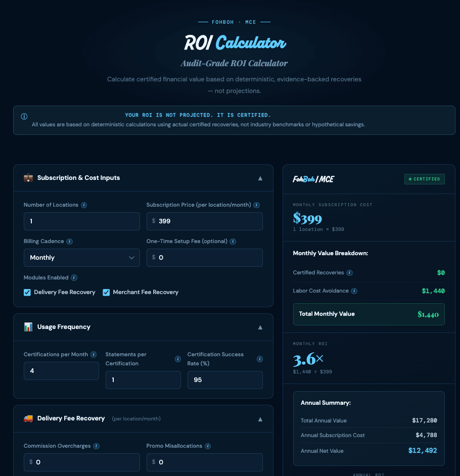The height and width of the screenshot is (476, 460).
Task: Click the Certifications per Month input field
Action: (x=61, y=371)
